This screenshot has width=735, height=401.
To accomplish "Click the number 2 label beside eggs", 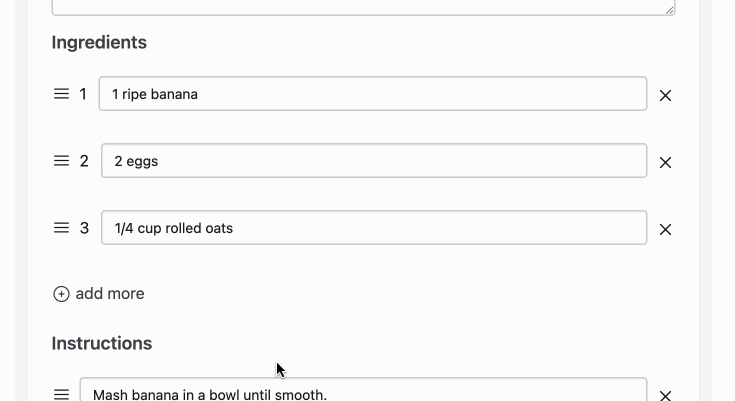I will [84, 161].
